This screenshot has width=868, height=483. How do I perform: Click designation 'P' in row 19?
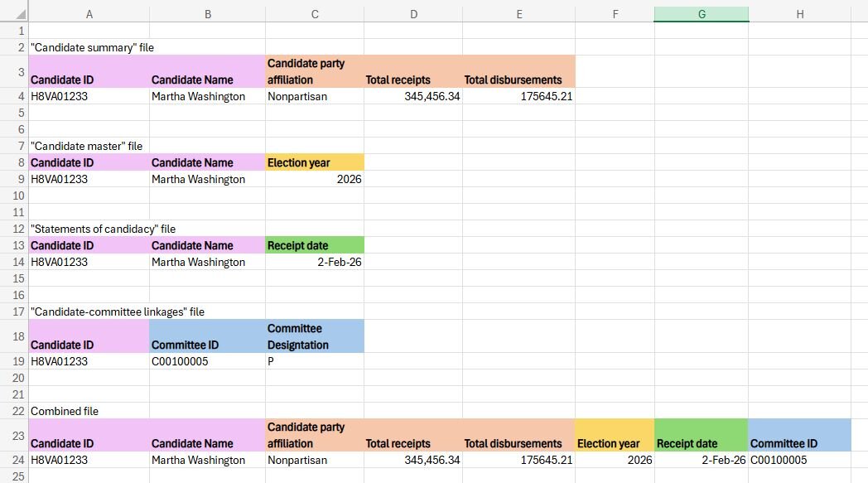pyautogui.click(x=315, y=361)
